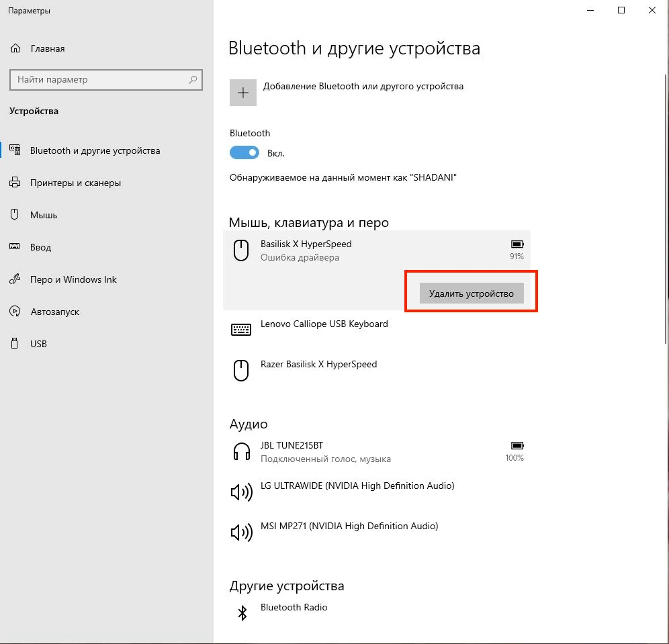Image resolution: width=669 pixels, height=644 pixels.
Task: Click the Вкл. label next to toggle
Action: pos(275,154)
